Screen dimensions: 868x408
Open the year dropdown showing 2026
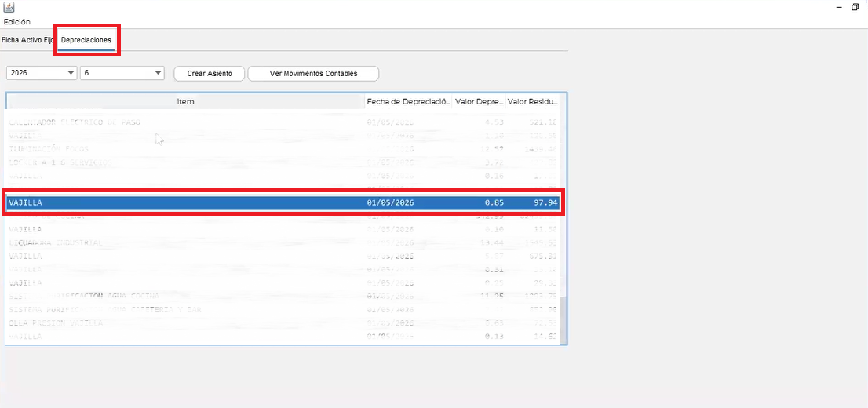click(x=42, y=73)
